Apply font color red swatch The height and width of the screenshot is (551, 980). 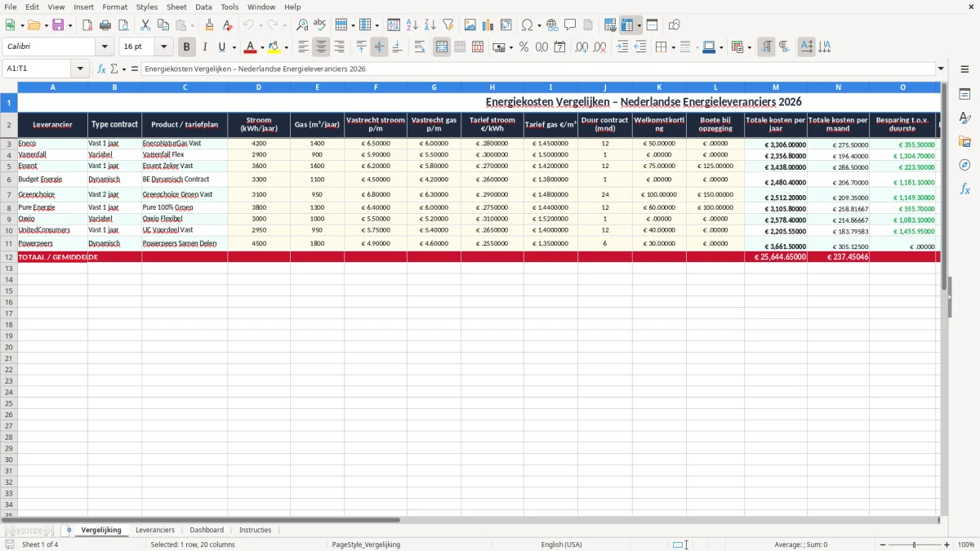(x=252, y=47)
